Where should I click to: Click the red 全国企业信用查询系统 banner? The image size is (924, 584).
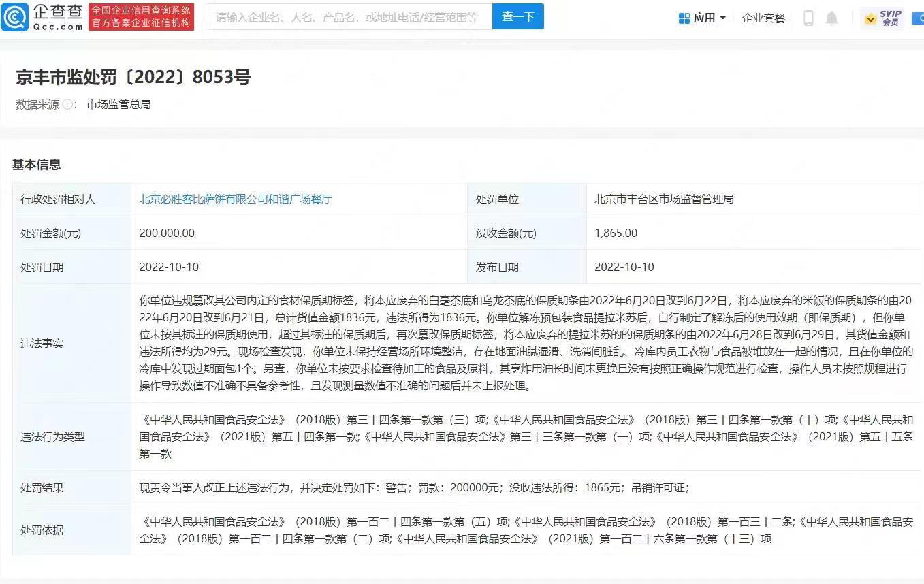[x=142, y=17]
